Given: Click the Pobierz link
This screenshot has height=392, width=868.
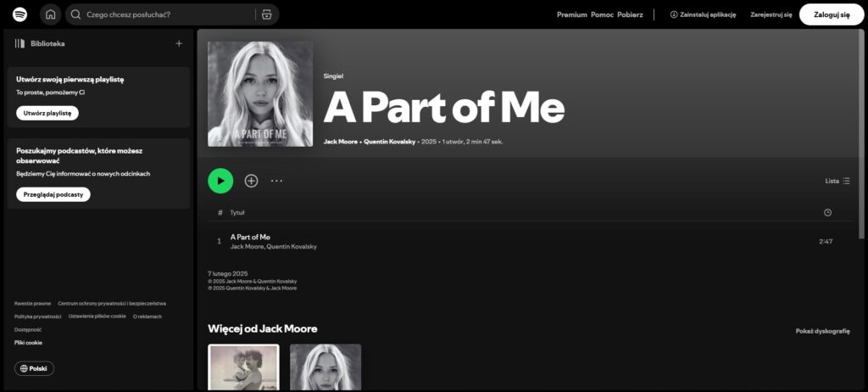Looking at the screenshot, I should click(630, 14).
